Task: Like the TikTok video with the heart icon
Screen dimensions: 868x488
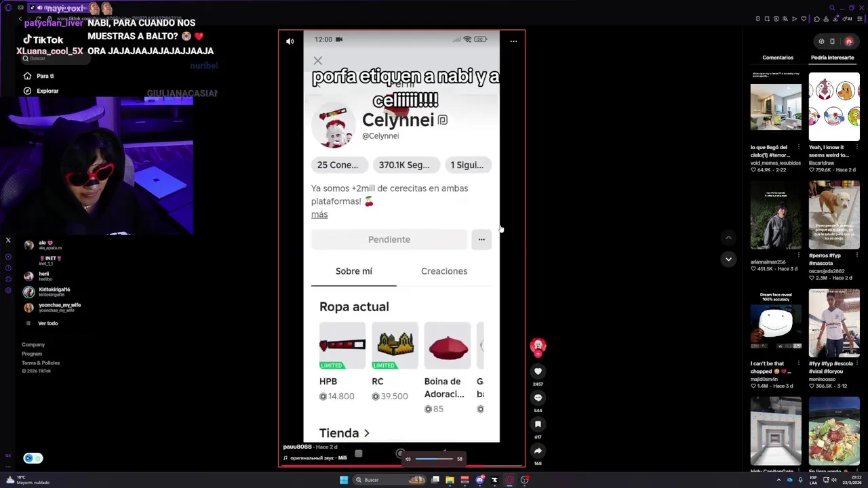Action: point(538,371)
